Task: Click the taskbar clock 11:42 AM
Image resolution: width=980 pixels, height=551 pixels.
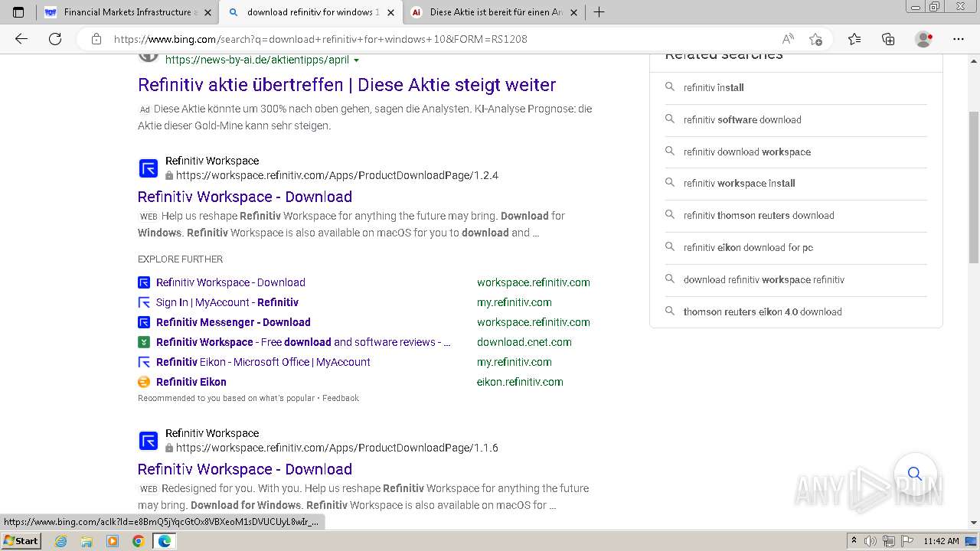Action: (x=942, y=541)
